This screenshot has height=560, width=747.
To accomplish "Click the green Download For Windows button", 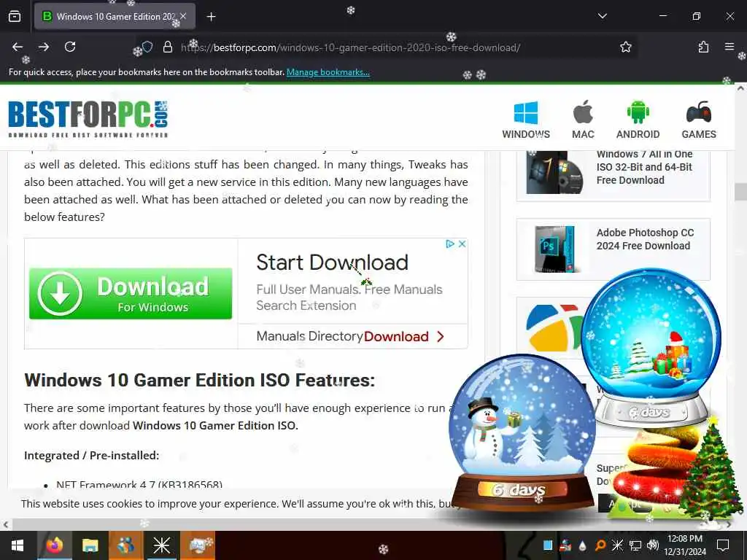I will tap(131, 293).
